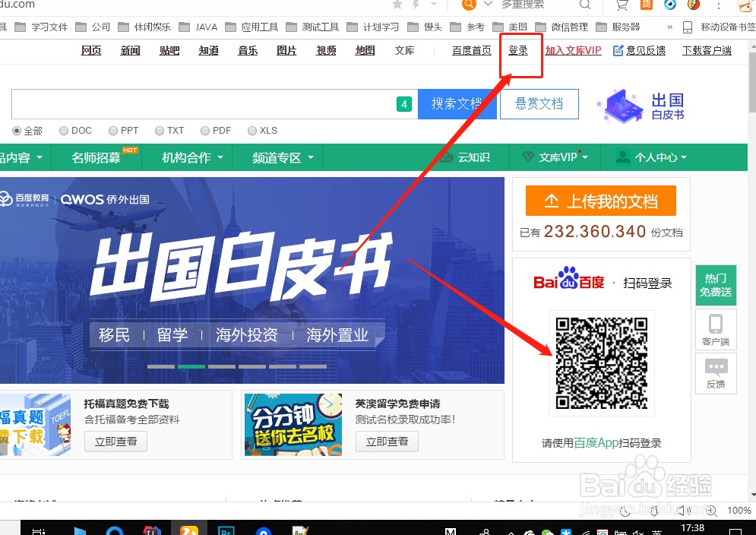Click the orange 贷 extension icon
756x535 pixels.
point(647,5)
